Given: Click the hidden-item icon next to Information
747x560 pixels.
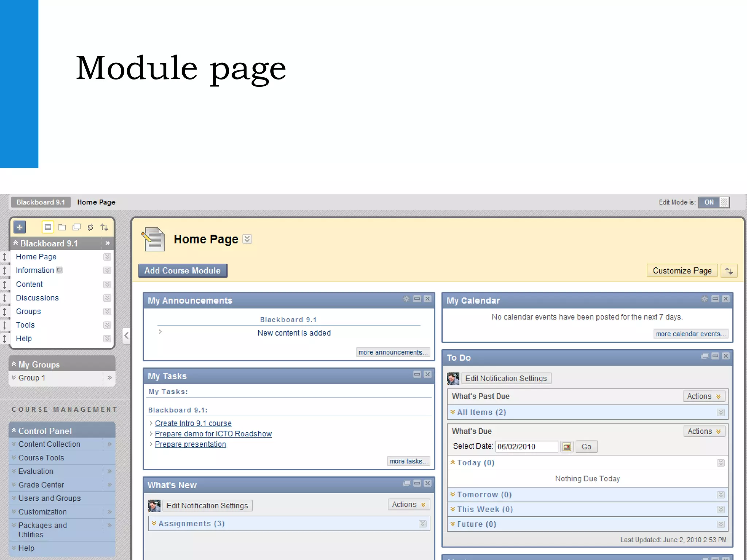Looking at the screenshot, I should 59,270.
